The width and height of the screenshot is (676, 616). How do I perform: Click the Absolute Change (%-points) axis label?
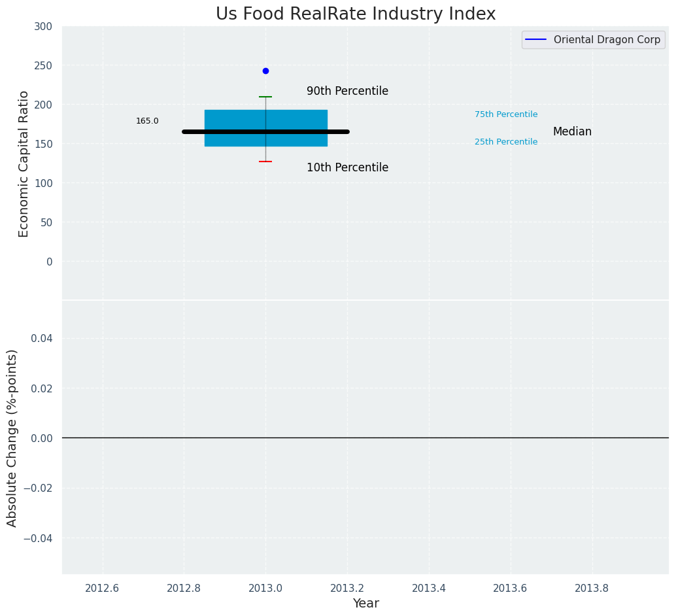[12, 437]
